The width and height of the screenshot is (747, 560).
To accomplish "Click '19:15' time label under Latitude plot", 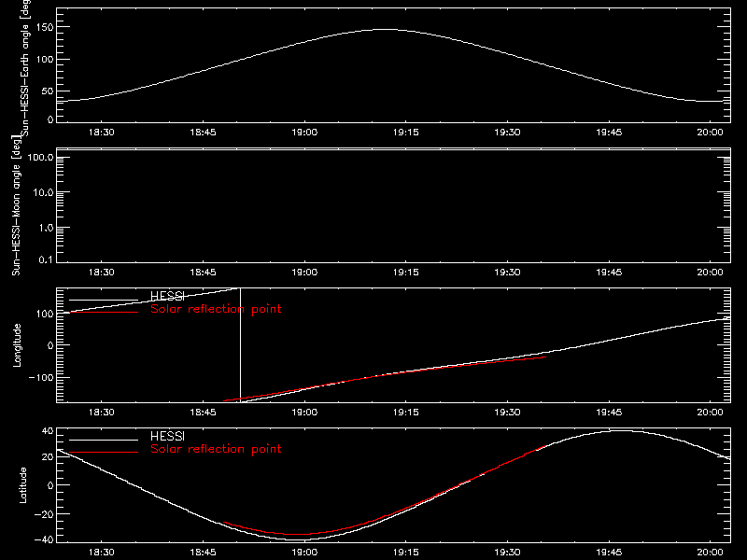I will [406, 553].
